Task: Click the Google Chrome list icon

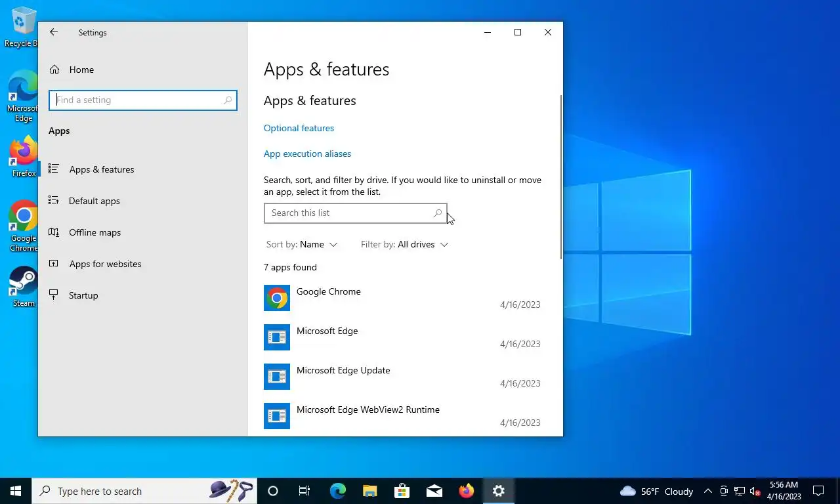Action: 277,298
